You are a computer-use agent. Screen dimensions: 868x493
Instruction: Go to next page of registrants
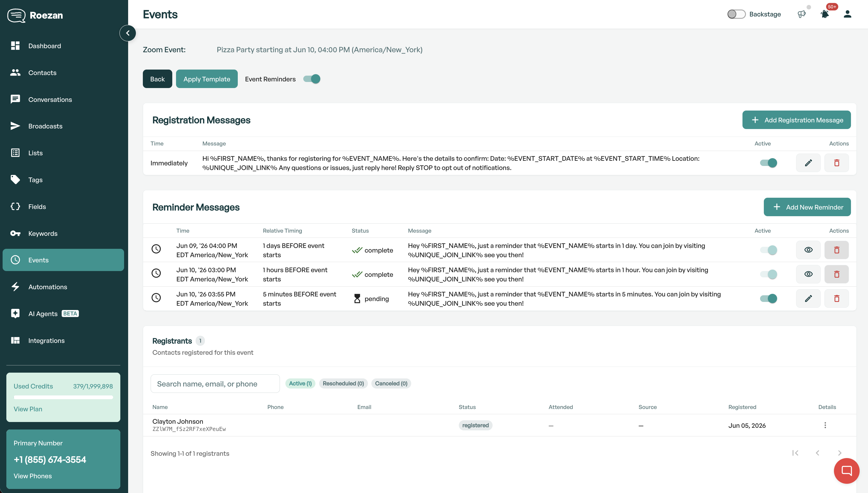pos(839,453)
